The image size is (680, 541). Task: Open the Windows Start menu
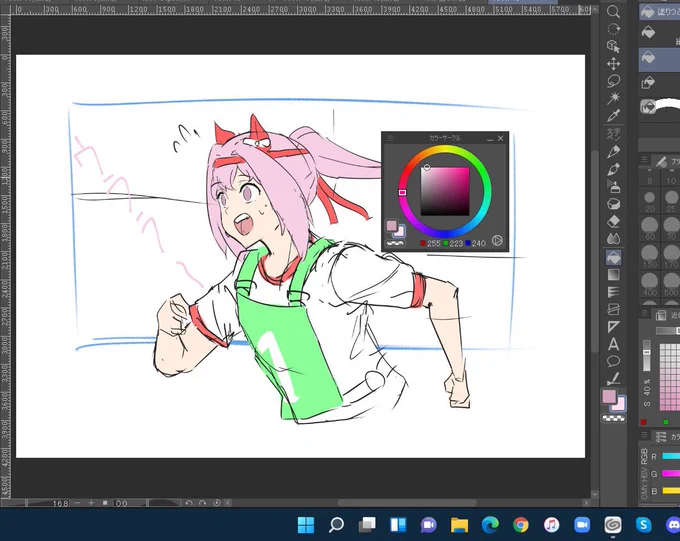click(x=306, y=525)
